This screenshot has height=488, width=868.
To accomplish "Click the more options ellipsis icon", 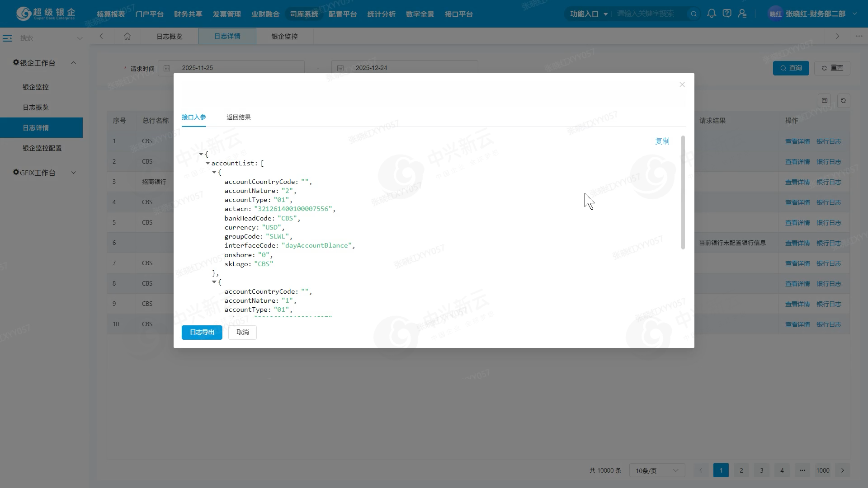I will tap(859, 36).
